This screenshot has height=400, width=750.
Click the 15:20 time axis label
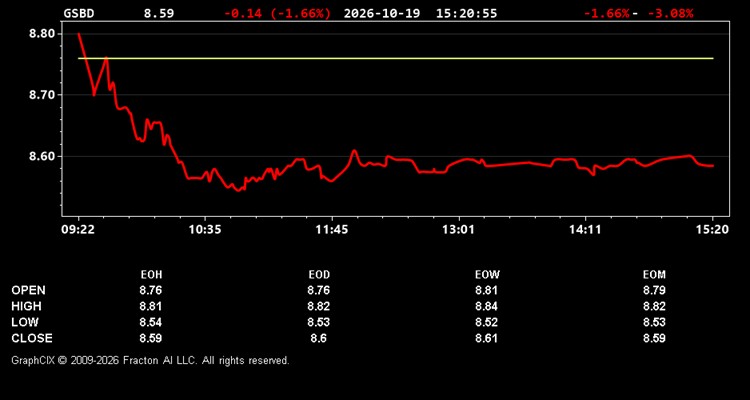click(x=713, y=230)
